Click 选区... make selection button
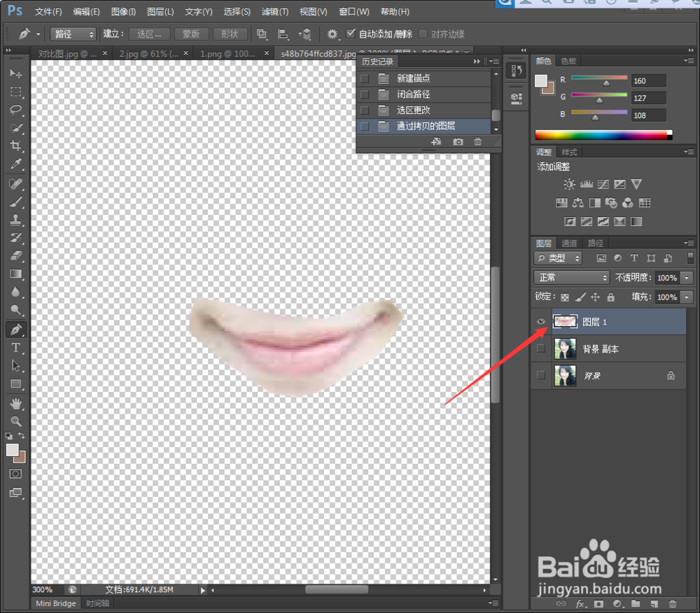 [x=149, y=34]
